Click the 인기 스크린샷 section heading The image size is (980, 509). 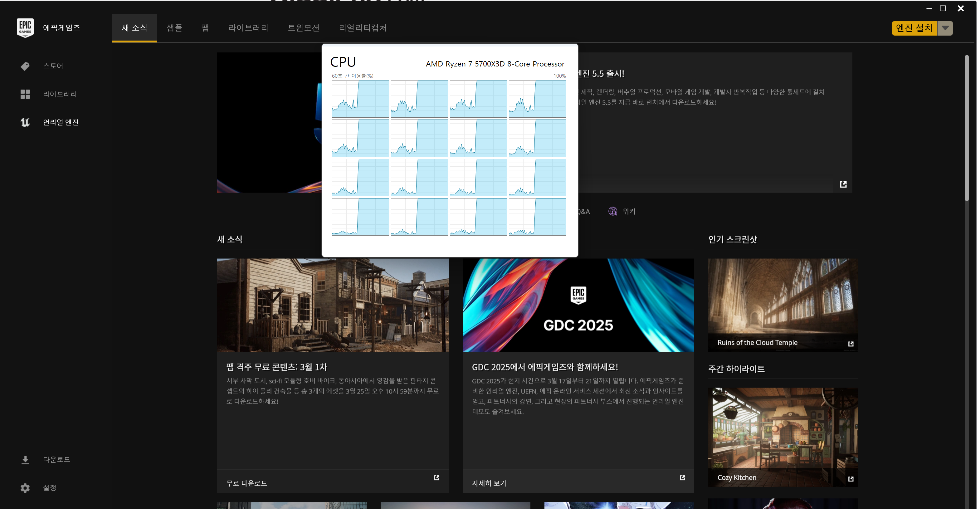pos(732,239)
